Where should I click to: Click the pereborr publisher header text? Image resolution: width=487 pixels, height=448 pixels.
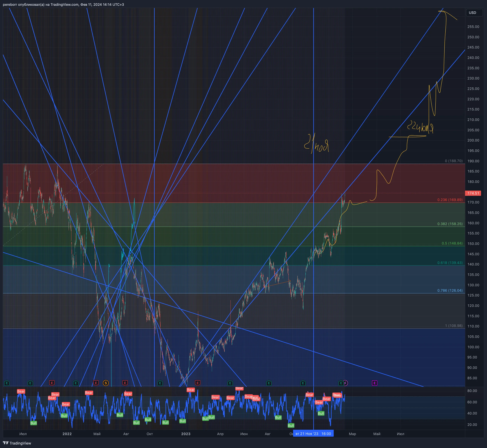coord(63,4)
